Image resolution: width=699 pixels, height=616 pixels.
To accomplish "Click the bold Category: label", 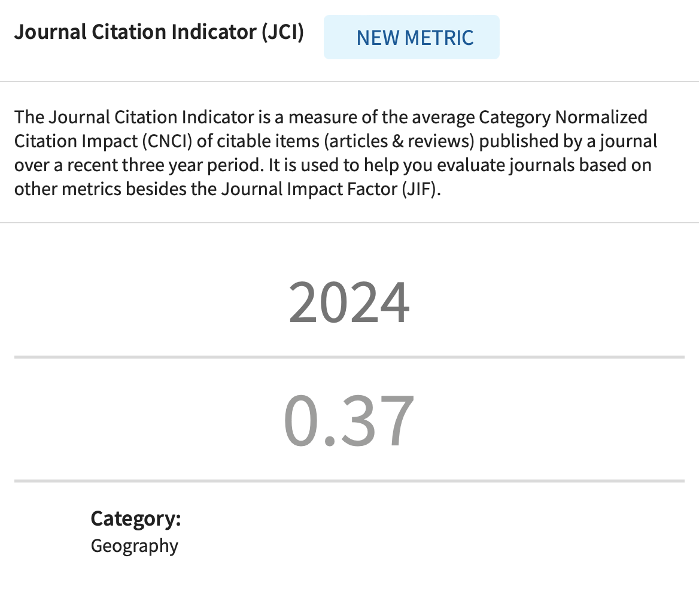I will 135,519.
